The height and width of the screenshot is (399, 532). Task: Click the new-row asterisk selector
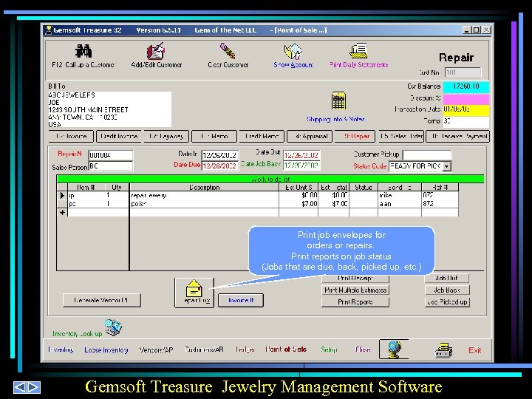(x=62, y=212)
